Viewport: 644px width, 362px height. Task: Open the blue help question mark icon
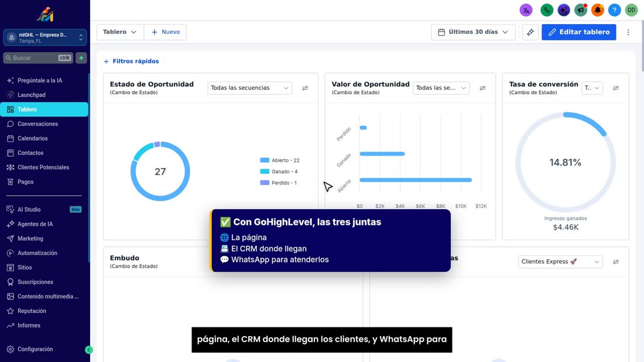(x=614, y=11)
